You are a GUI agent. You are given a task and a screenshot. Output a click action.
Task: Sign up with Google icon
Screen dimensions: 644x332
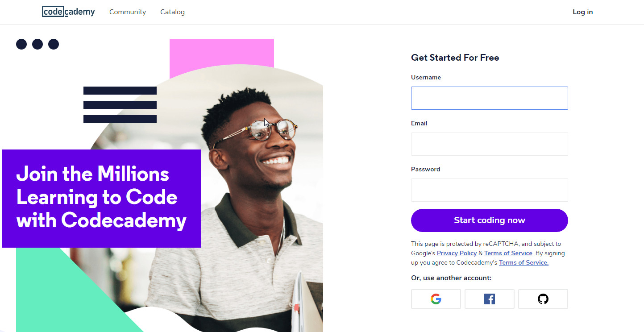point(436,299)
